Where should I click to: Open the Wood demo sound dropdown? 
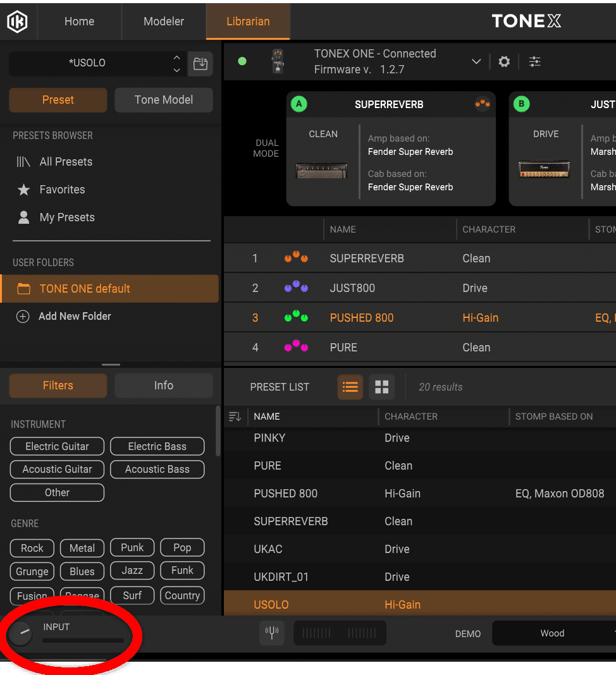(x=551, y=633)
